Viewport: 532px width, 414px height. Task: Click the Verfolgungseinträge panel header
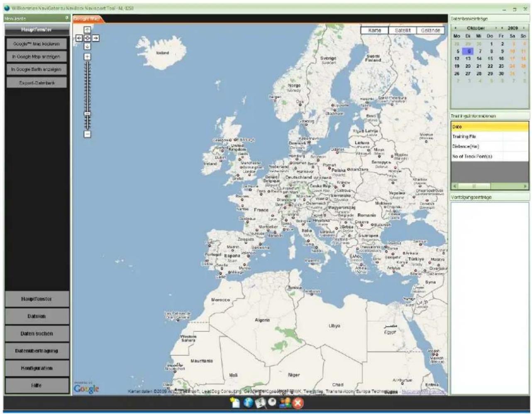490,197
